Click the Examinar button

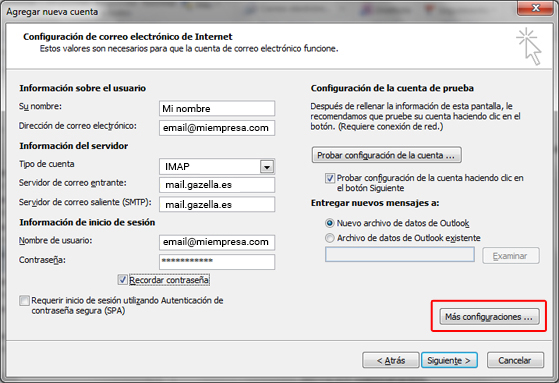pyautogui.click(x=511, y=256)
